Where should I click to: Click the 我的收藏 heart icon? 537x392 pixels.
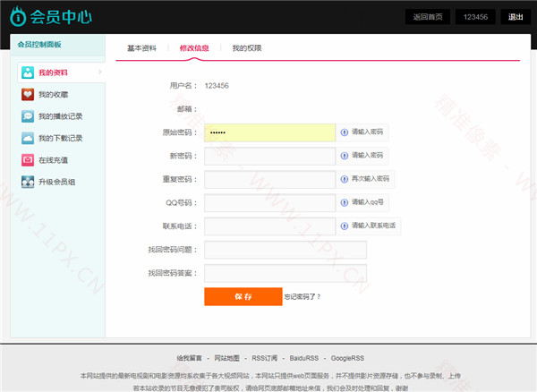tap(28, 95)
